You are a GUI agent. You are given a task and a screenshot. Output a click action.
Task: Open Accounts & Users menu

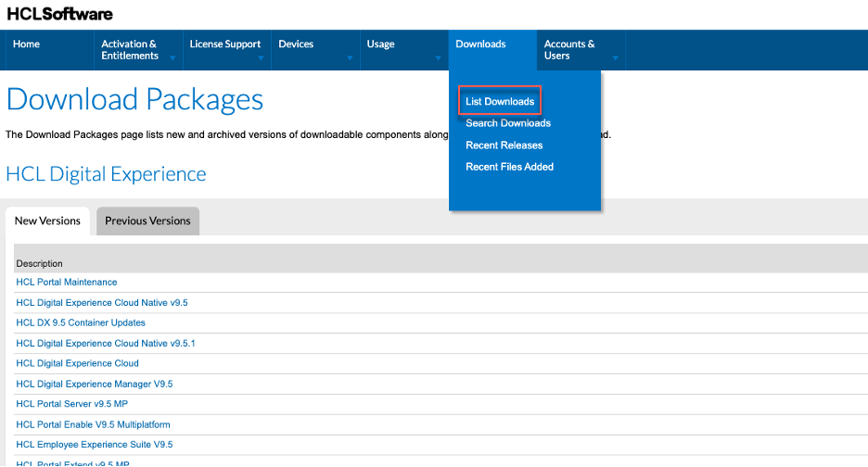569,50
